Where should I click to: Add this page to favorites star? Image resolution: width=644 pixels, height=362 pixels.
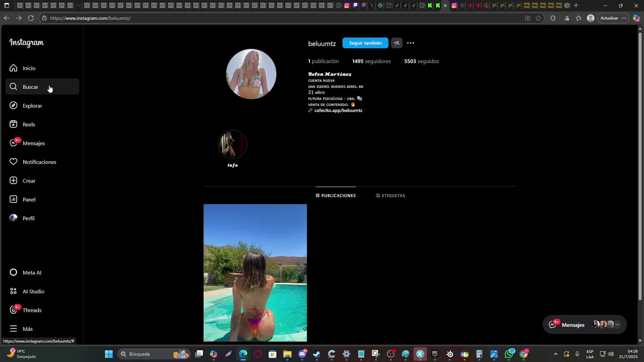[x=538, y=18]
